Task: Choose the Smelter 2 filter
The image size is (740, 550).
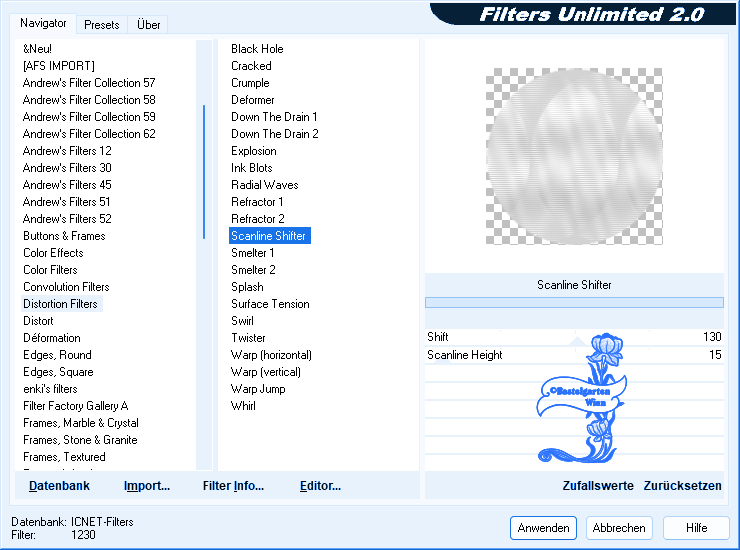Action: tap(253, 270)
